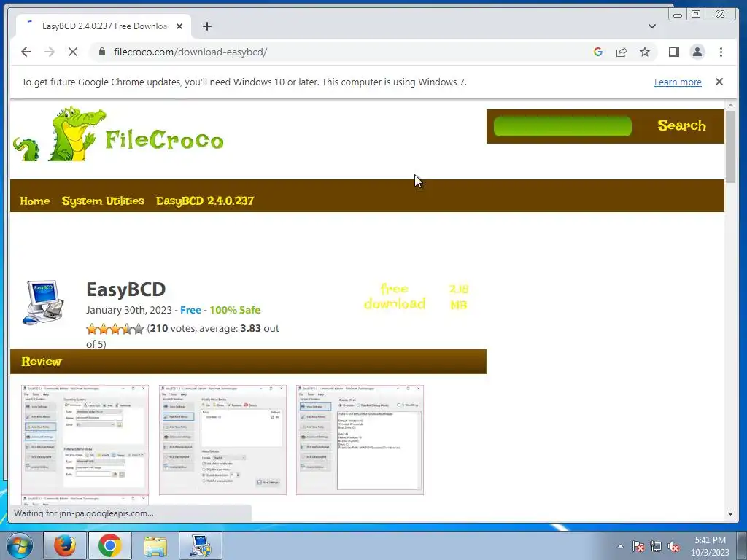Open the Chrome three-dot menu

[721, 52]
